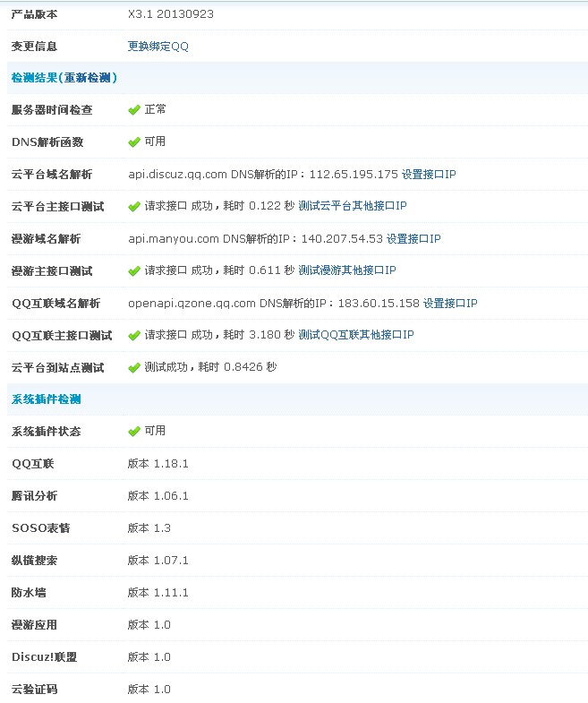The height and width of the screenshot is (703, 588).
Task: Select IP text 112.65.195.175
Action: click(x=354, y=175)
